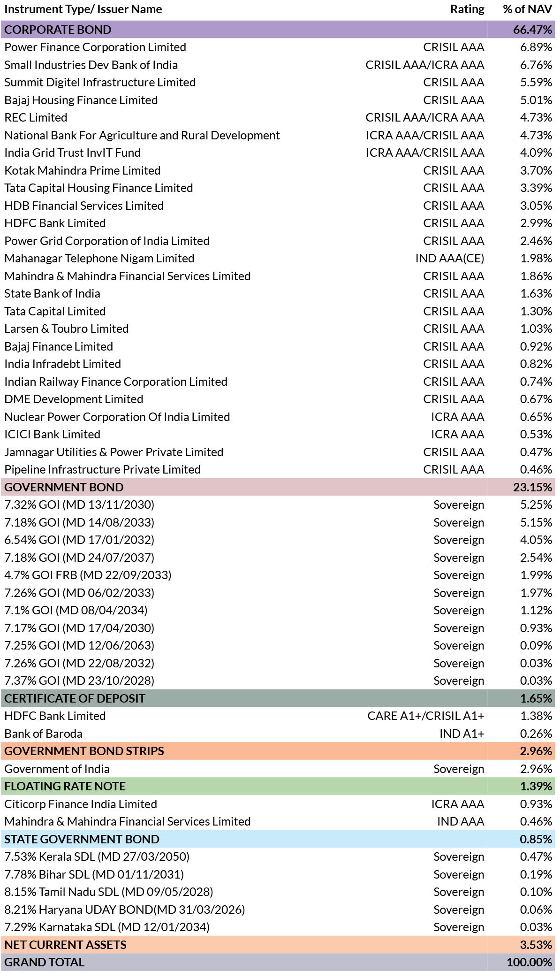Click the 66.47% corporate bond total

pos(532,30)
